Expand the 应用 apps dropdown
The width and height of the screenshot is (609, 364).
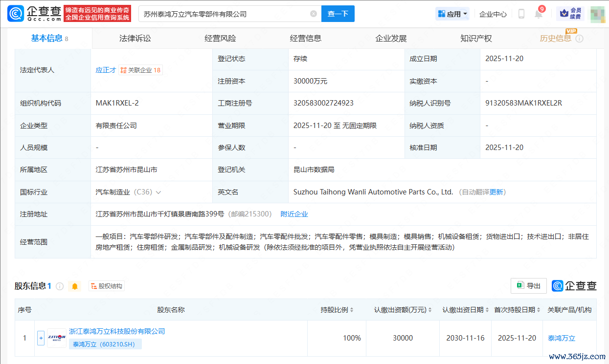[452, 14]
